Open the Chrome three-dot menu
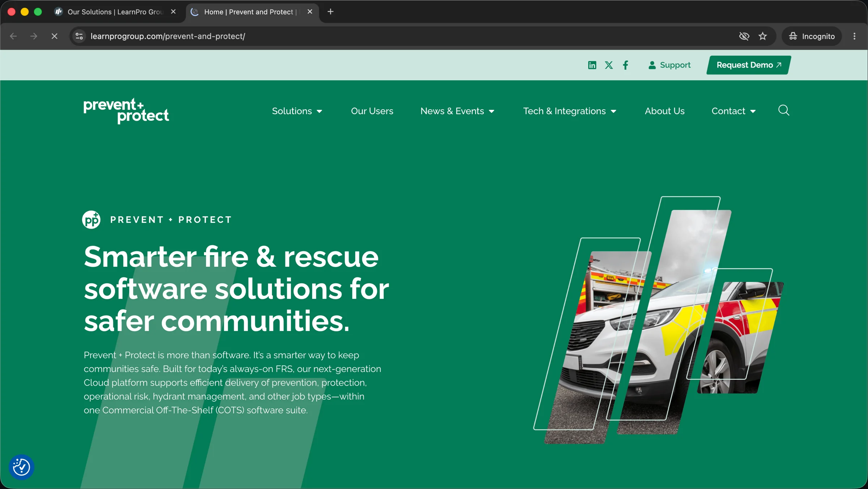 click(855, 36)
